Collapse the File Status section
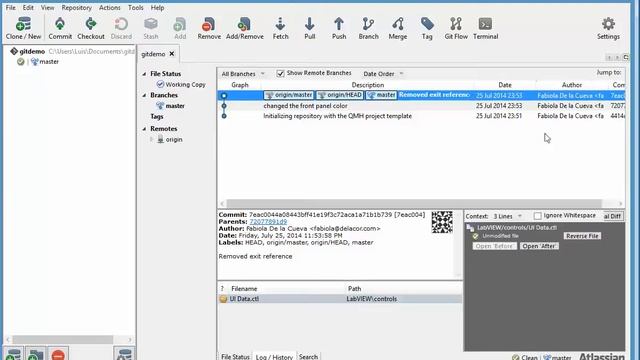640x360 pixels. pyautogui.click(x=144, y=74)
